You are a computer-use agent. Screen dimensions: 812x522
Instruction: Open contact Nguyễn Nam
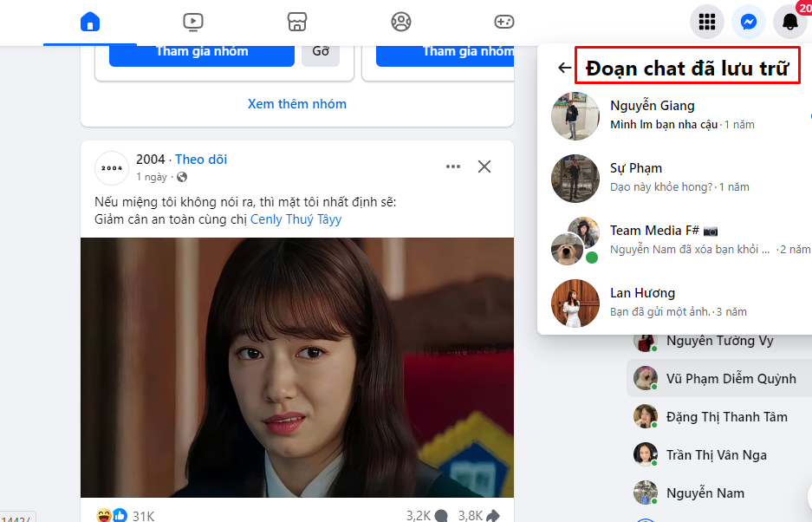click(x=719, y=493)
